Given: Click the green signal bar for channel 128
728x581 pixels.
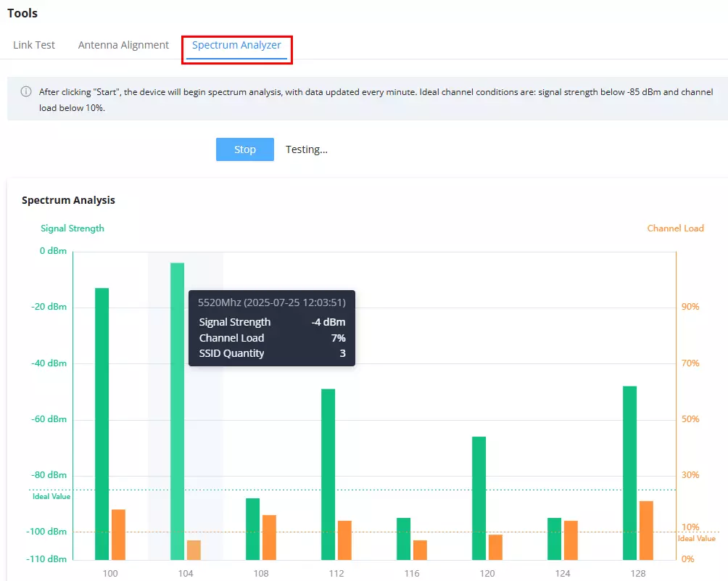Looking at the screenshot, I should 629,473.
